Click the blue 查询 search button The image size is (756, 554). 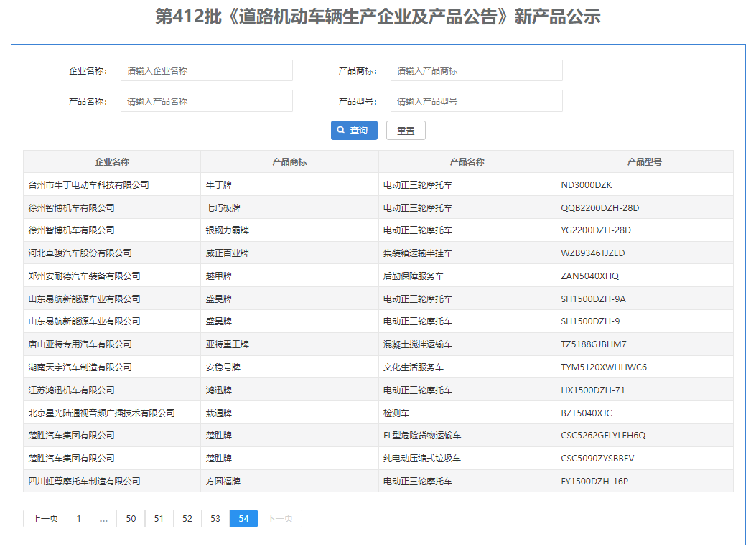tap(354, 130)
